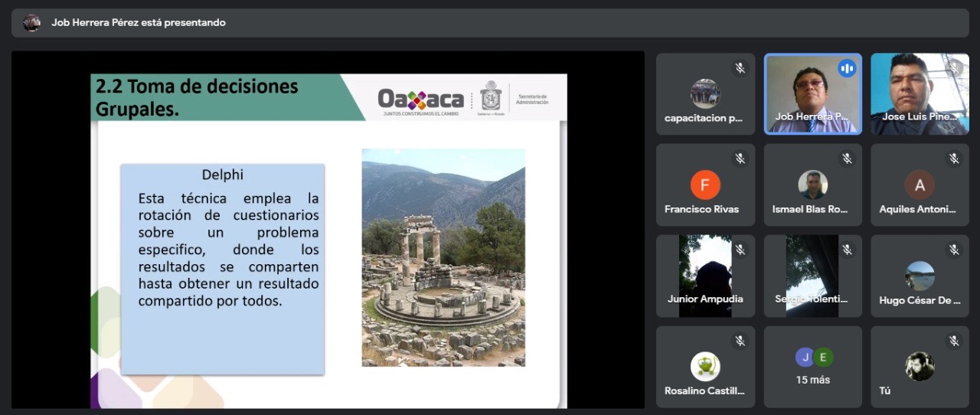980x415 pixels.
Task: Click the blue Delphi text box on the slide
Action: point(222,268)
